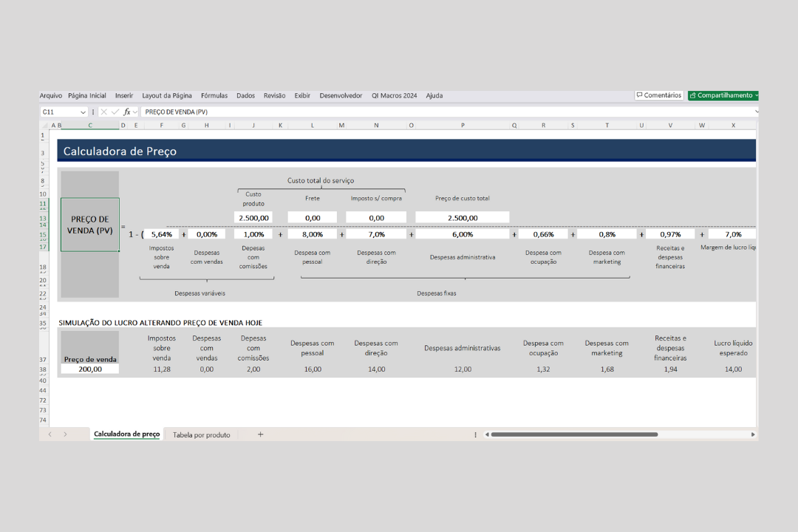Open the Arquivo menu

pyautogui.click(x=51, y=96)
